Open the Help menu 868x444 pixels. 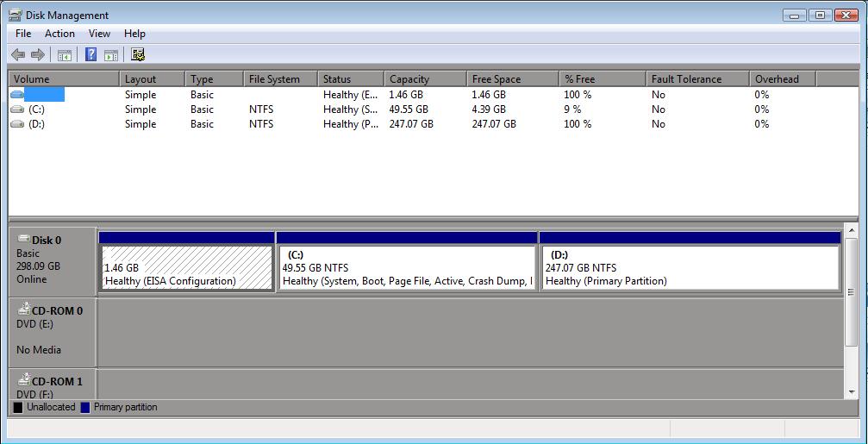click(x=134, y=34)
